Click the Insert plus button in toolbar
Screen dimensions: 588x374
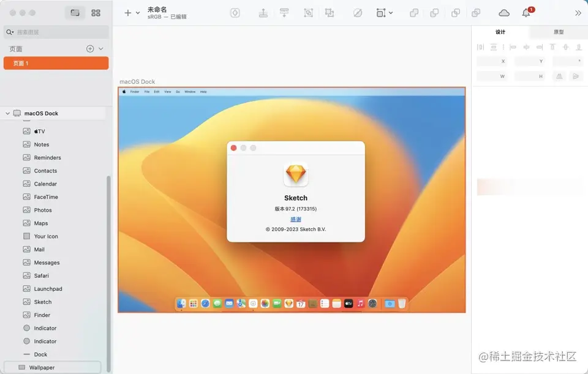(128, 13)
